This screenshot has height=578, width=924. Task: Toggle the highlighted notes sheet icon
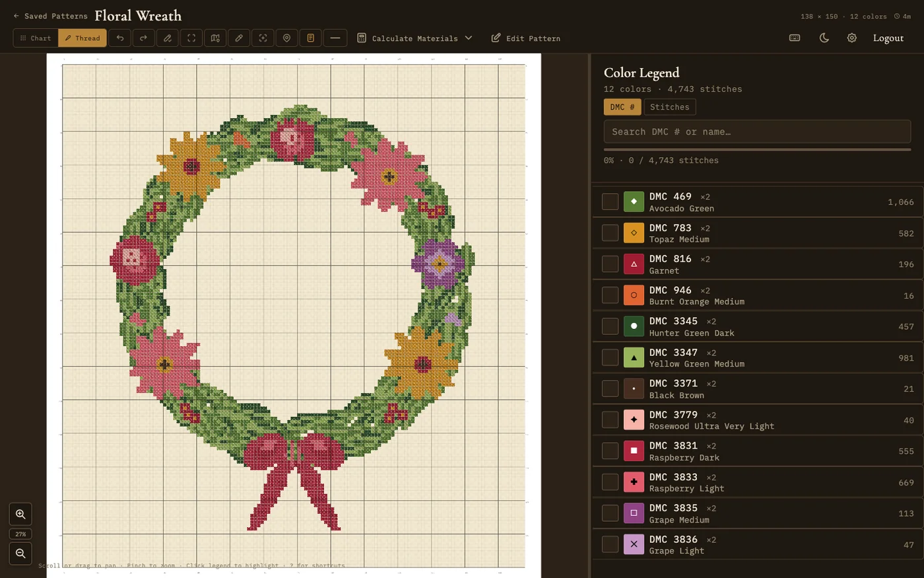(x=310, y=38)
